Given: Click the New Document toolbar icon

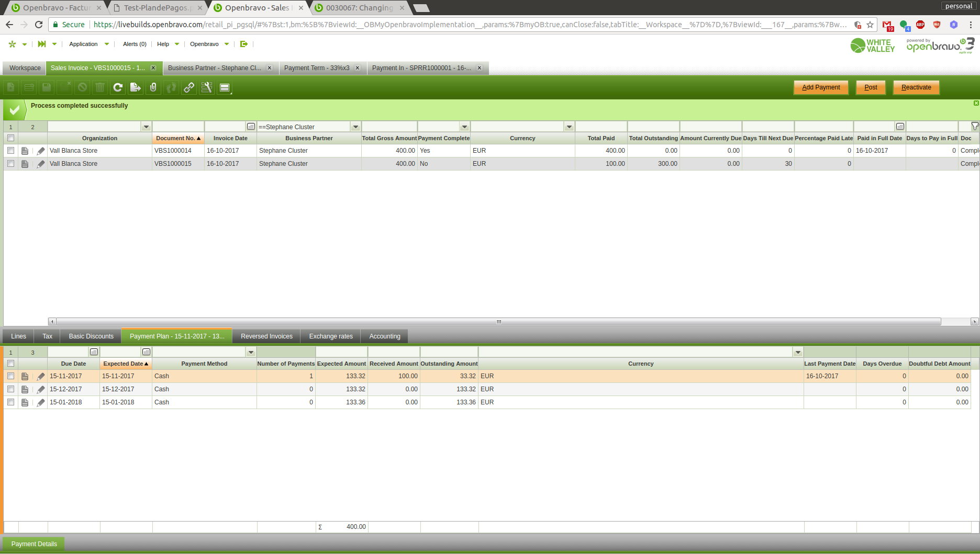Looking at the screenshot, I should click(x=11, y=87).
